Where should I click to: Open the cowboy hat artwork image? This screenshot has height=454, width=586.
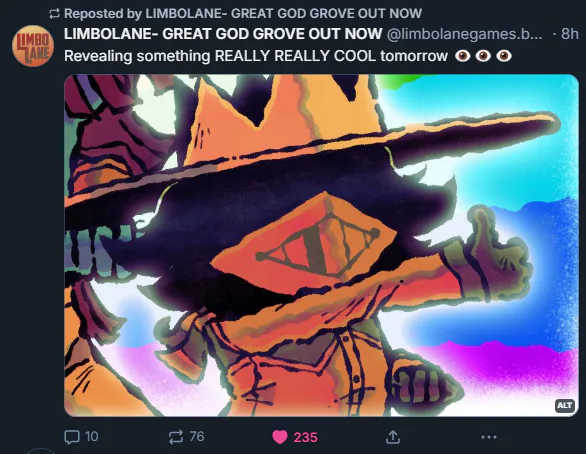(321, 245)
